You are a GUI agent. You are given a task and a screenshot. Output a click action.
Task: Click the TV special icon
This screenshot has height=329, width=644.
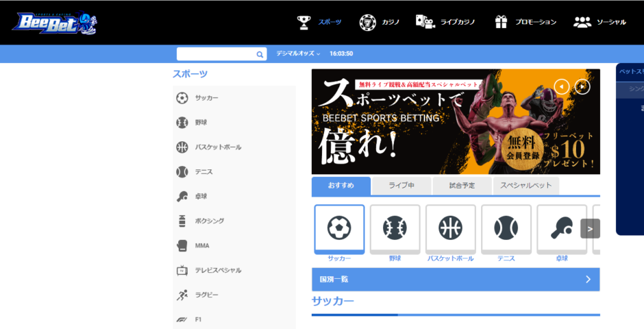coord(182,270)
